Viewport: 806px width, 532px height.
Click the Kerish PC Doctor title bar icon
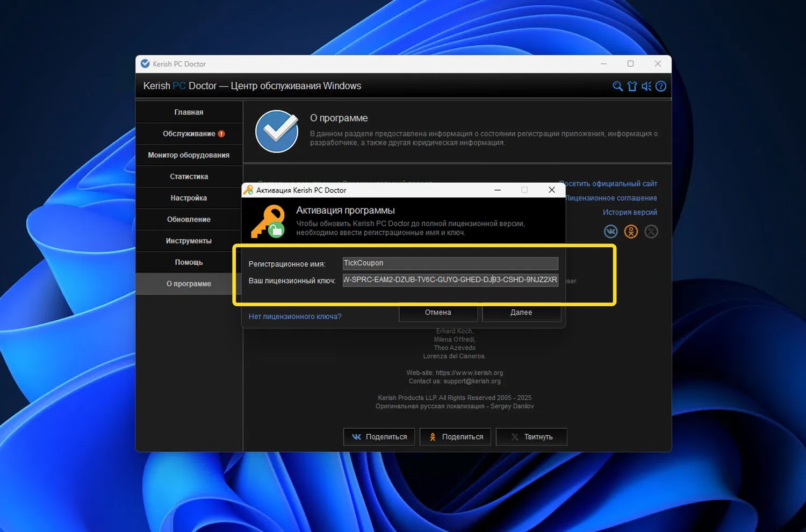point(145,63)
